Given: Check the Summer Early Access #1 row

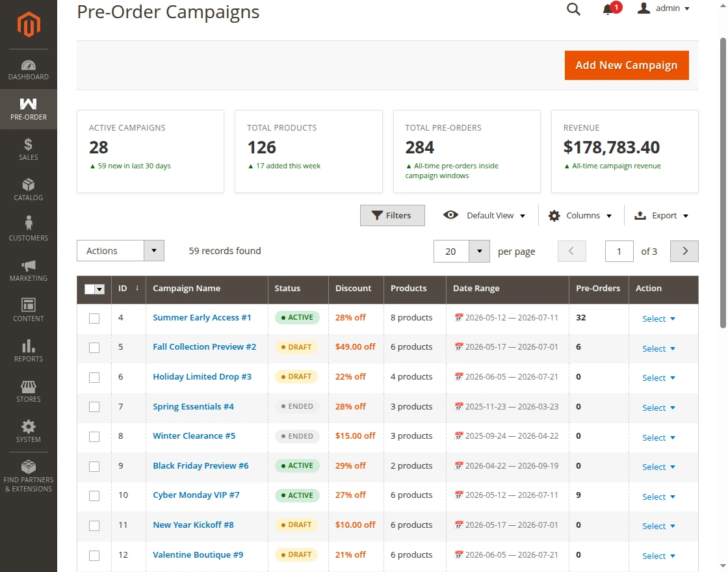Looking at the screenshot, I should pos(94,318).
